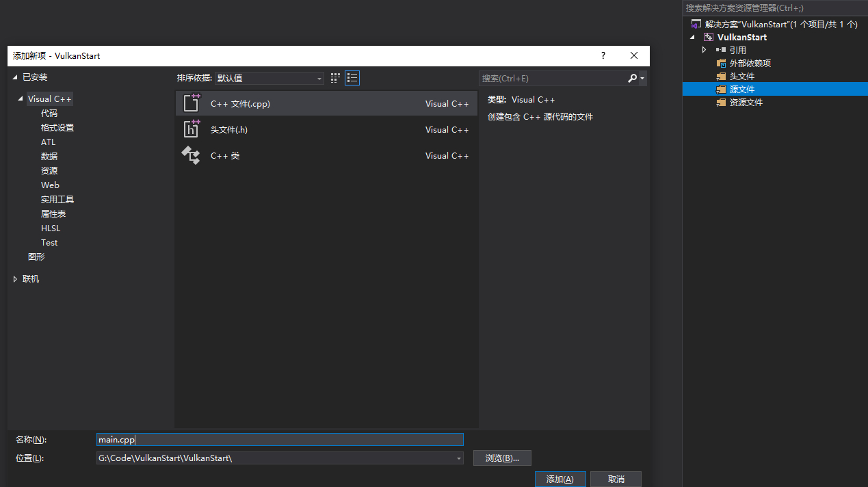Viewport: 868px width, 487px height.
Task: Click the solution icon in Solution Explorer
Action: pyautogui.click(x=696, y=24)
